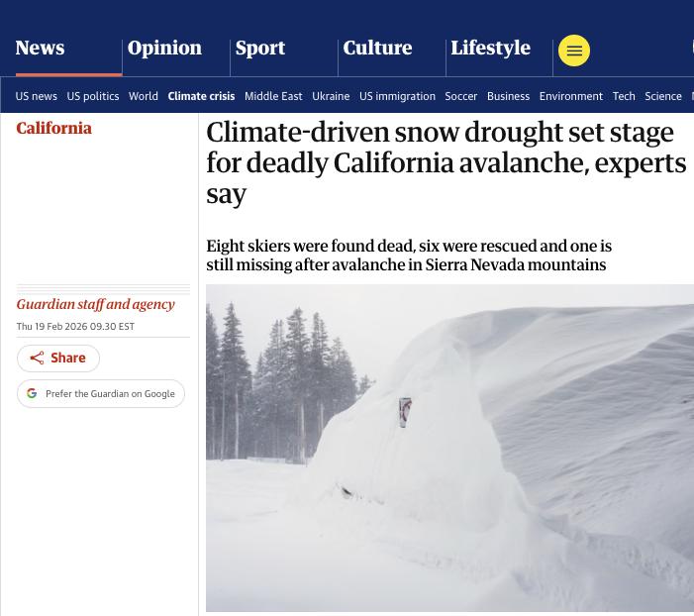
Task: Open US immigration subsection link
Action: pyautogui.click(x=397, y=96)
